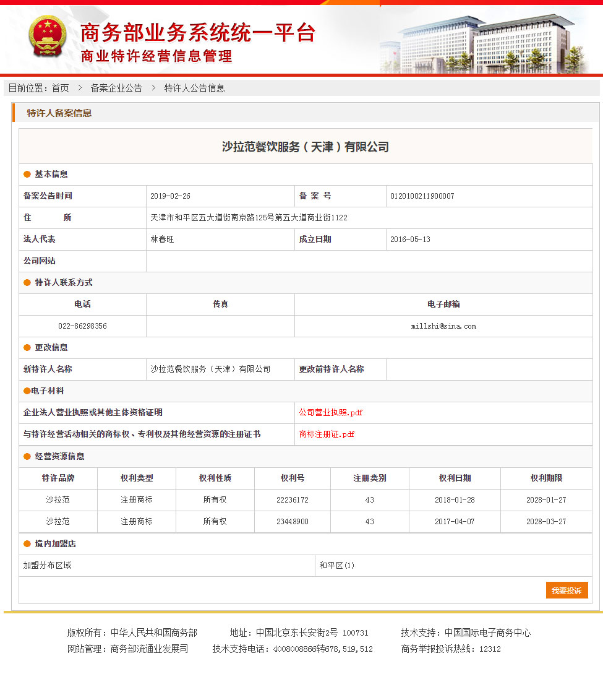Image resolution: width=603 pixels, height=700 pixels.
Task: Select email millshi@sina.com
Action: coord(443,326)
